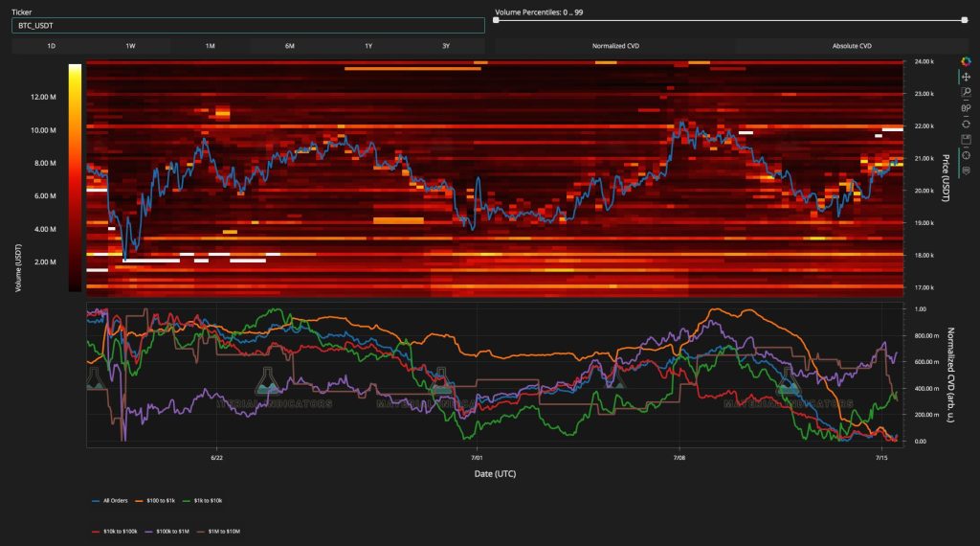Open the Bokeh logo link in toolbar
980x546 pixels.
click(x=966, y=61)
